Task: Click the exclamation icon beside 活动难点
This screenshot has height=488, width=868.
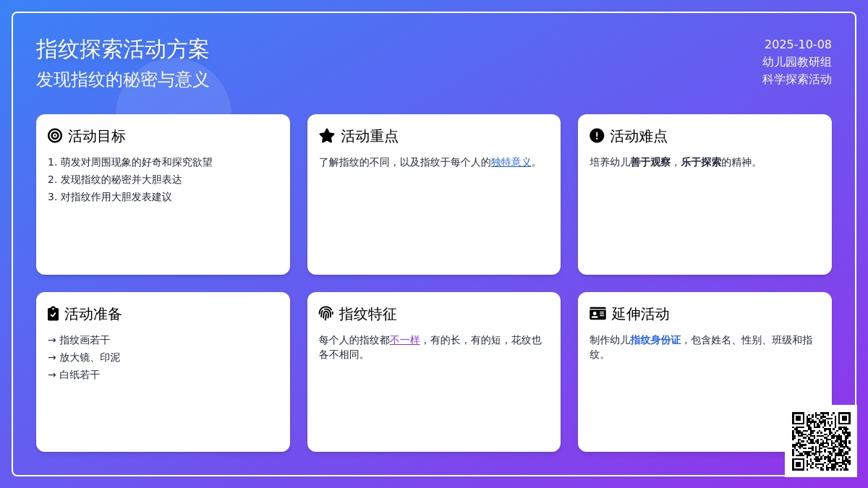Action: point(597,136)
